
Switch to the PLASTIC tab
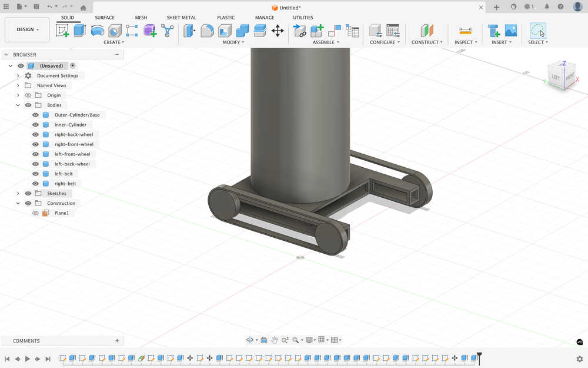[226, 18]
